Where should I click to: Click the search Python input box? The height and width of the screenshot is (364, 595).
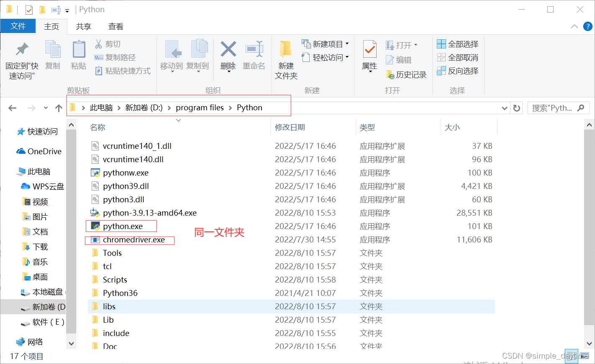(x=551, y=108)
